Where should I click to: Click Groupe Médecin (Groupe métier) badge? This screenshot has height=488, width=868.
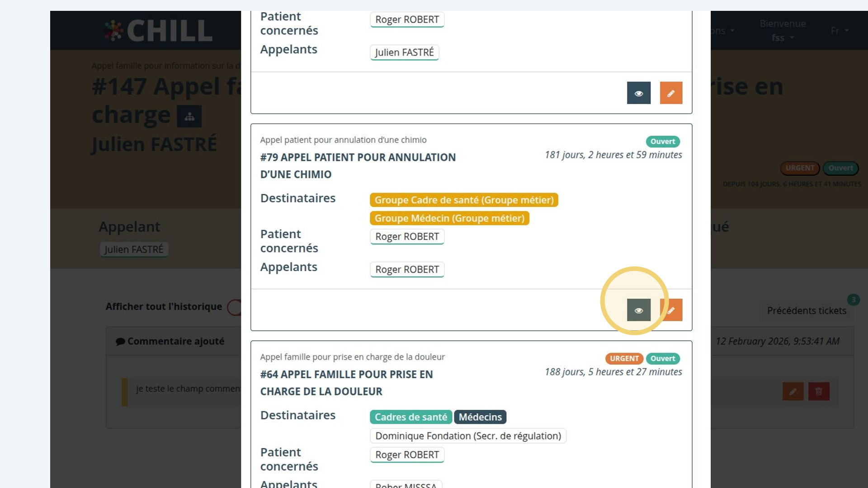tap(449, 218)
